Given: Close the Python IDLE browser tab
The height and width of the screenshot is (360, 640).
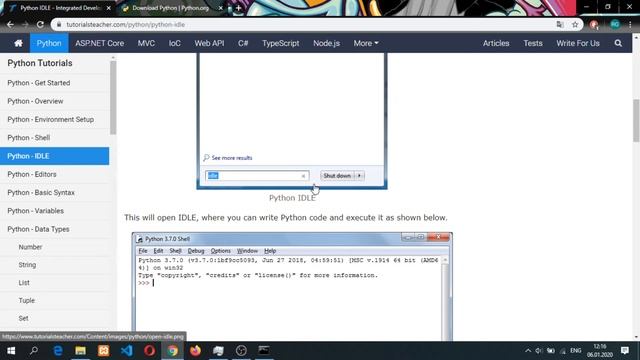Looking at the screenshot, I should point(109,8).
